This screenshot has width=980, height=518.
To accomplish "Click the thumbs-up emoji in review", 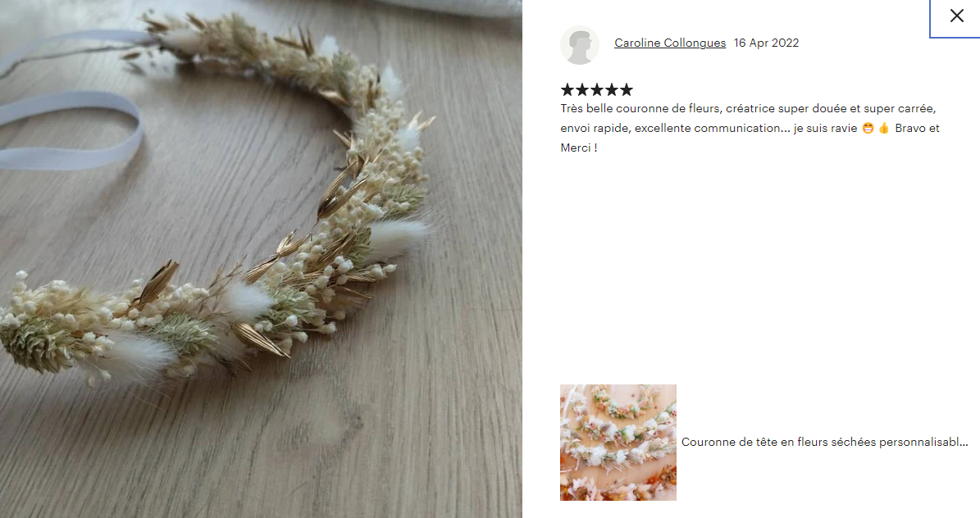I will 884,128.
